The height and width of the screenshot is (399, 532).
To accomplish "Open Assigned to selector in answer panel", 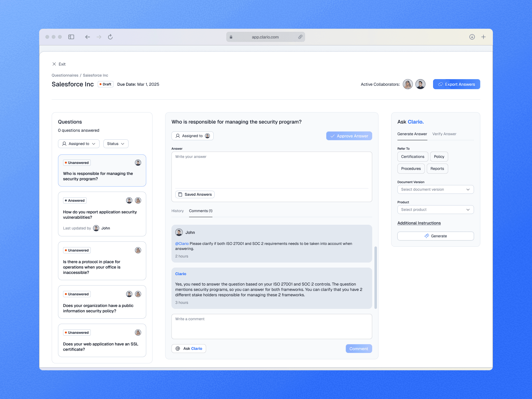I will click(193, 136).
